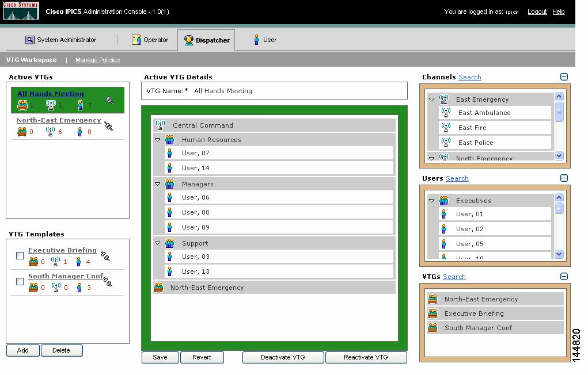This screenshot has width=588, height=375.
Task: Open the North-East Emergency active VTG link
Action: [59, 120]
